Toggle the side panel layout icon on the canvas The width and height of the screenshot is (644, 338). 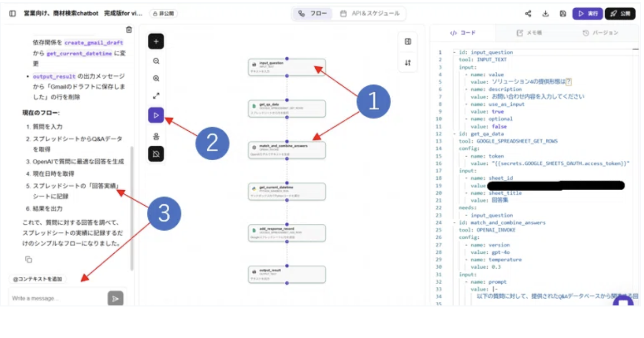(x=408, y=42)
